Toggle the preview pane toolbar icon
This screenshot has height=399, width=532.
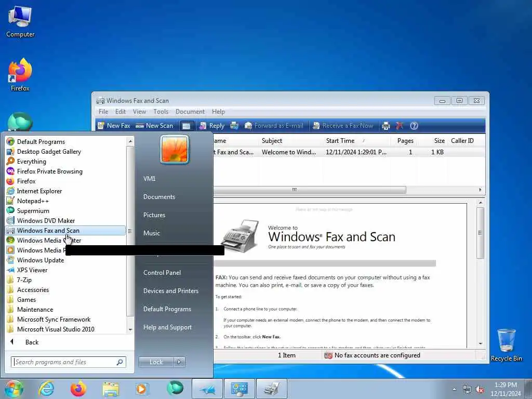[187, 126]
